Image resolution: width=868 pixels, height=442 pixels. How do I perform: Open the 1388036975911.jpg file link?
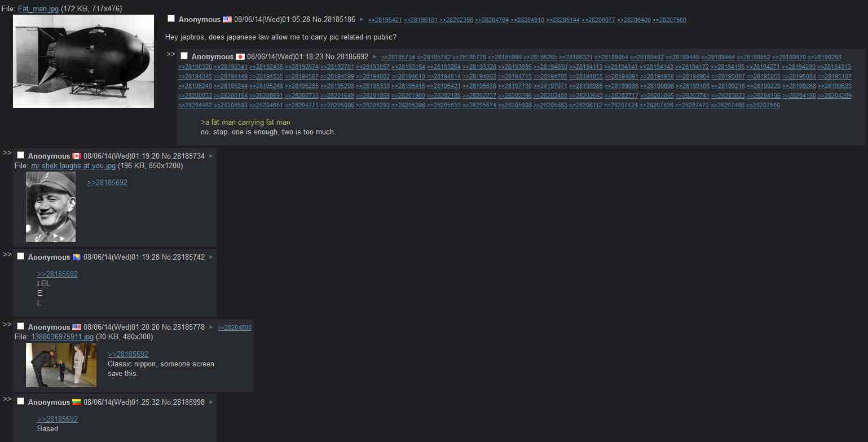coord(62,337)
